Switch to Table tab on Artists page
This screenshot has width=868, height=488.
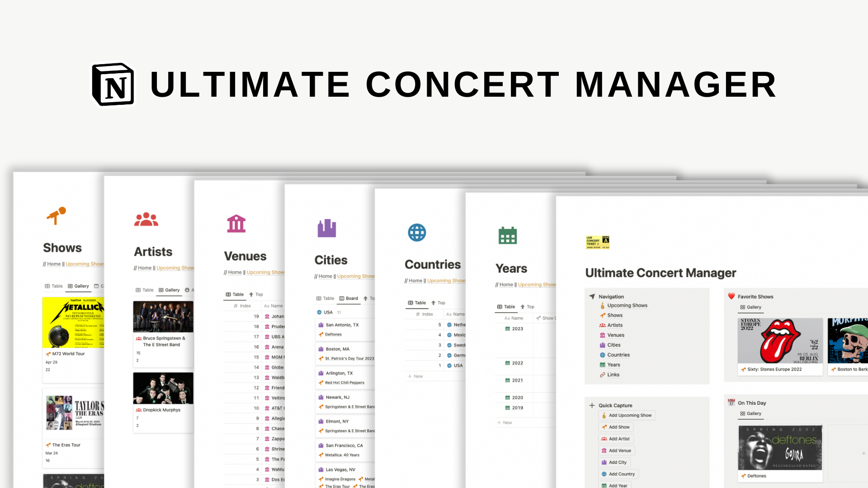[145, 290]
